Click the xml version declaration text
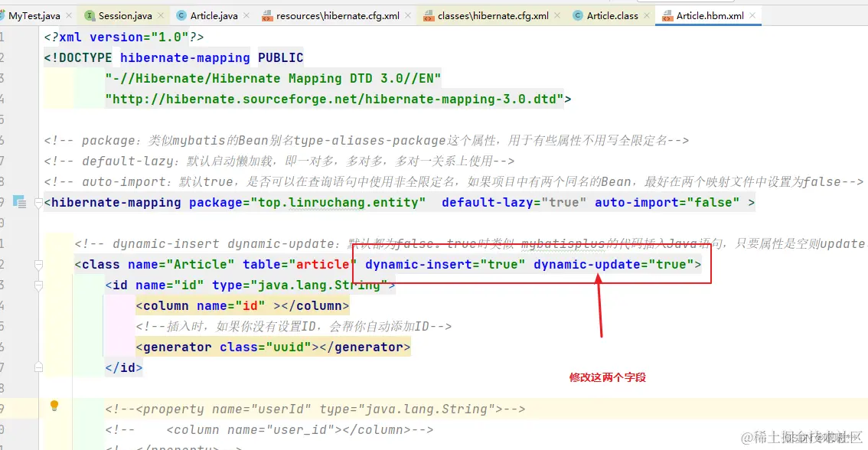Image resolution: width=868 pixels, height=450 pixels. click(x=124, y=37)
